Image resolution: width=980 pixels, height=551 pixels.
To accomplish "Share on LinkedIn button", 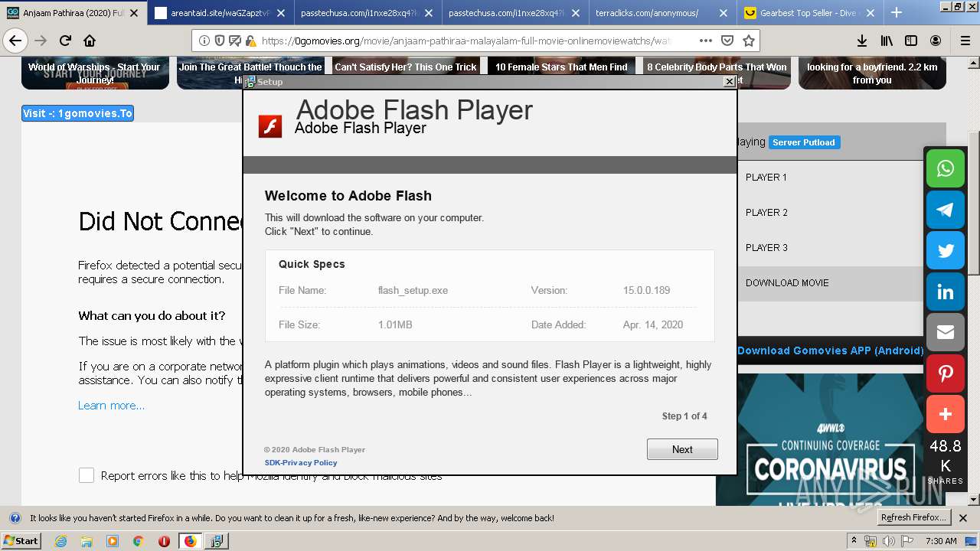I will pyautogui.click(x=946, y=292).
